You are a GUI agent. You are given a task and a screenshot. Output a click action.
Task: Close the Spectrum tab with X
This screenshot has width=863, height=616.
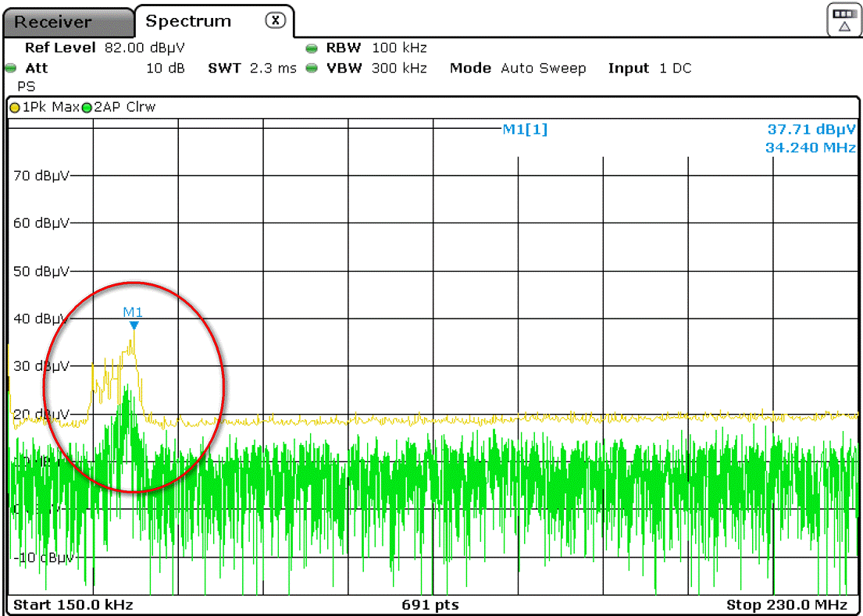275,21
